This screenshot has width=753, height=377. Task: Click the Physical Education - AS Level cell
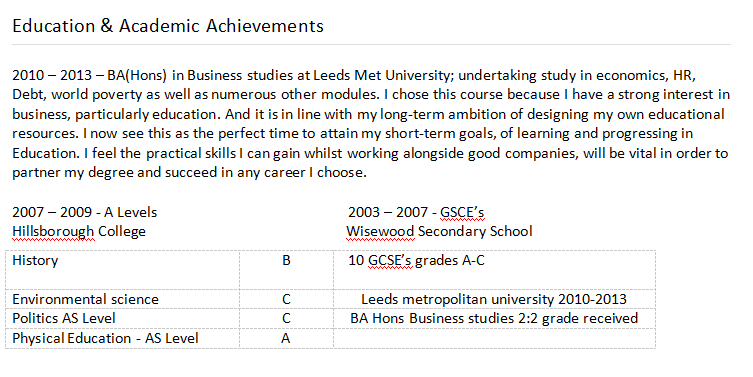click(122, 338)
